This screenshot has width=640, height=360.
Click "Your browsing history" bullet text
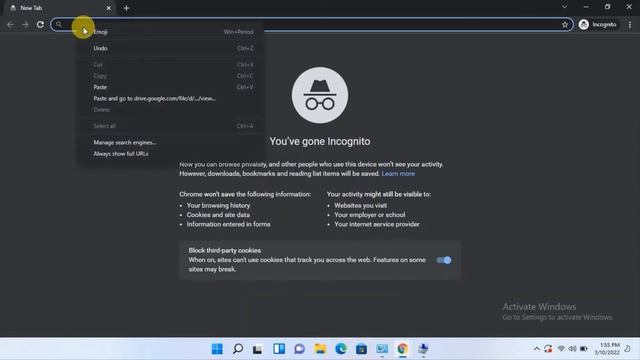tap(218, 206)
